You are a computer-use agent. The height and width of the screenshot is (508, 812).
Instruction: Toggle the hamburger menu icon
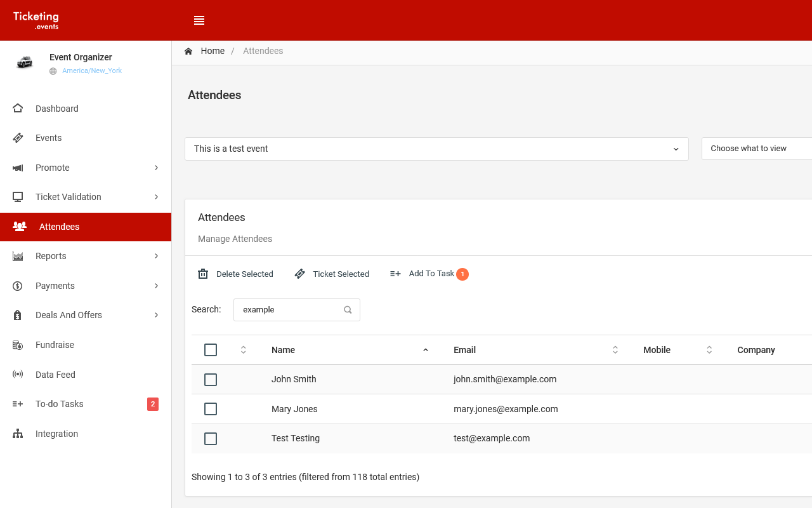click(199, 20)
